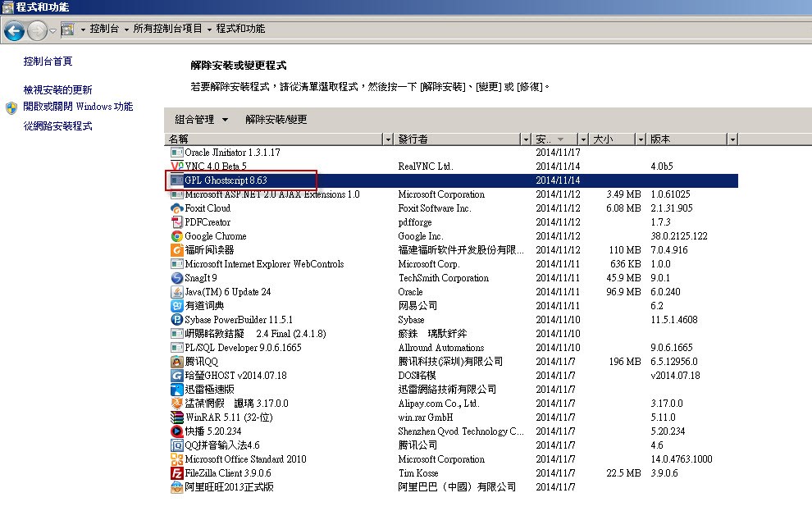The image size is (812, 511).
Task: Click the 福昕阅读器 orange icon
Action: pos(176,250)
